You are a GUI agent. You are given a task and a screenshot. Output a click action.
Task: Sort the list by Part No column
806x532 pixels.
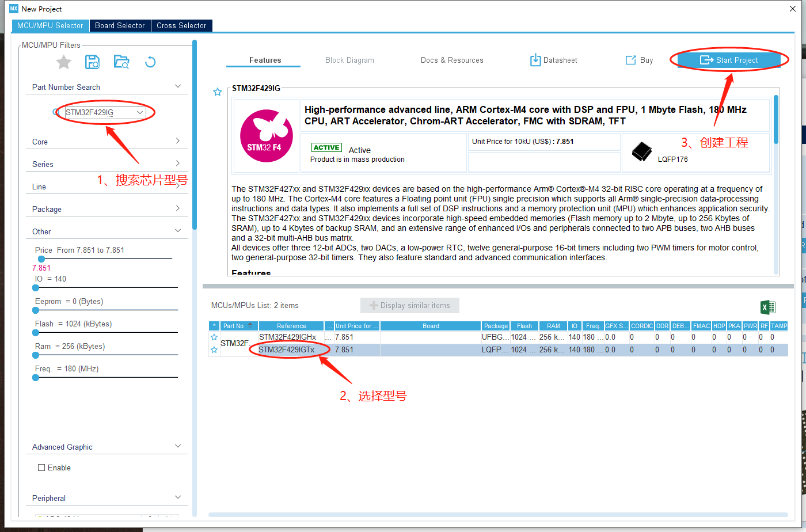[x=239, y=326]
